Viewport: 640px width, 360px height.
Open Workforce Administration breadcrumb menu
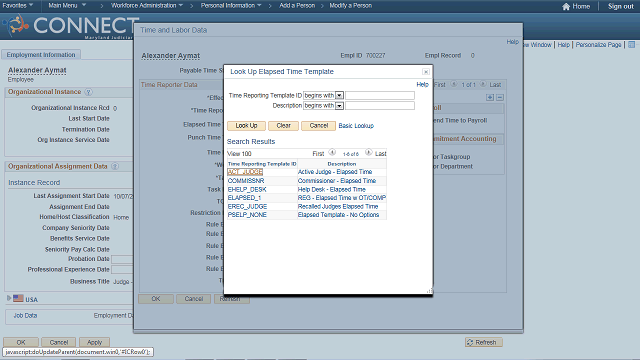pos(147,6)
